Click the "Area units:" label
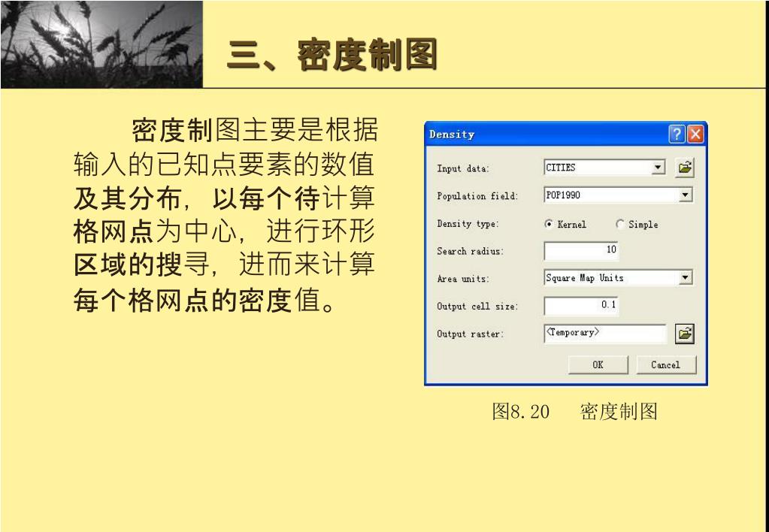Viewport: 769px width, 532px height. (x=463, y=279)
